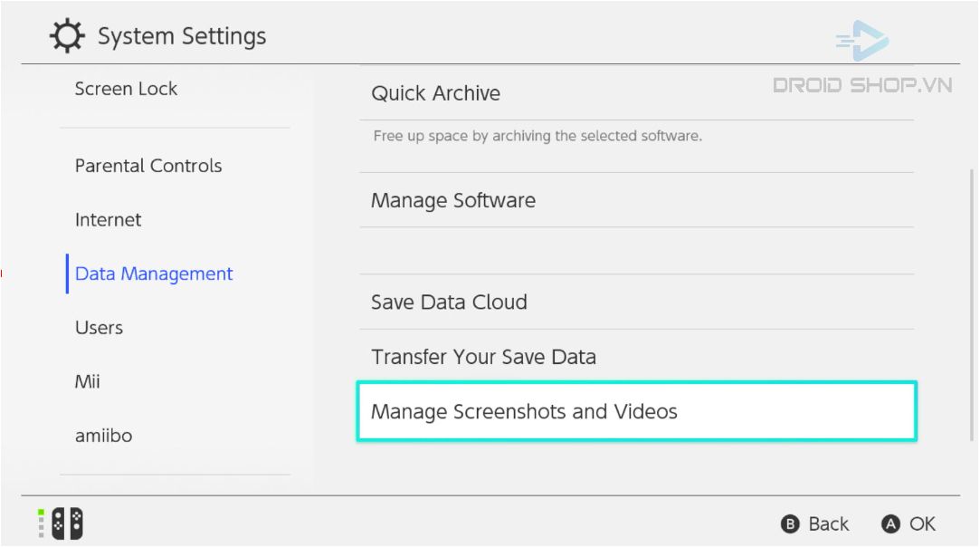Screen dimensions: 980x547
Task: Select Manage Screenshots and Videos
Action: 636,411
